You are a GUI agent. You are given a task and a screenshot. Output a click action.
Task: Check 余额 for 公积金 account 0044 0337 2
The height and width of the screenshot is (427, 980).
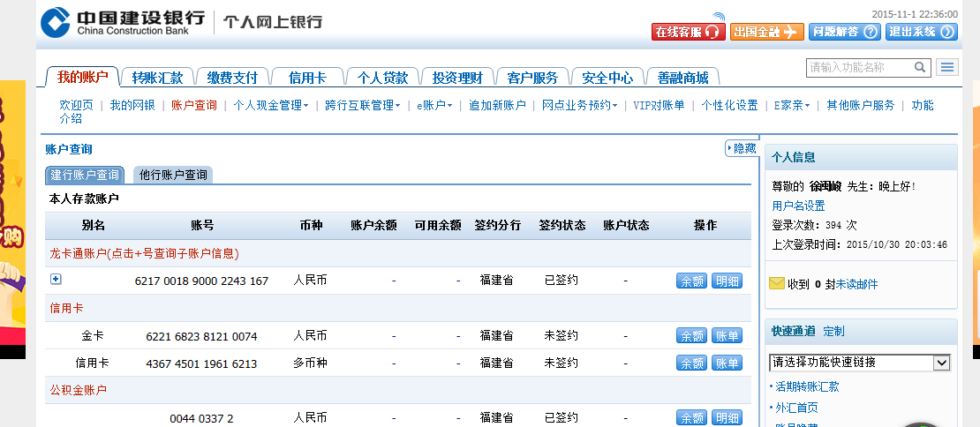click(692, 417)
